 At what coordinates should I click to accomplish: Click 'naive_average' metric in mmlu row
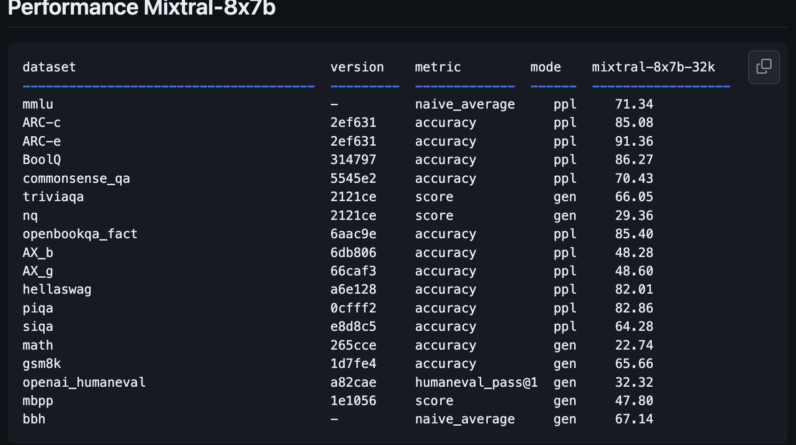pyautogui.click(x=465, y=104)
